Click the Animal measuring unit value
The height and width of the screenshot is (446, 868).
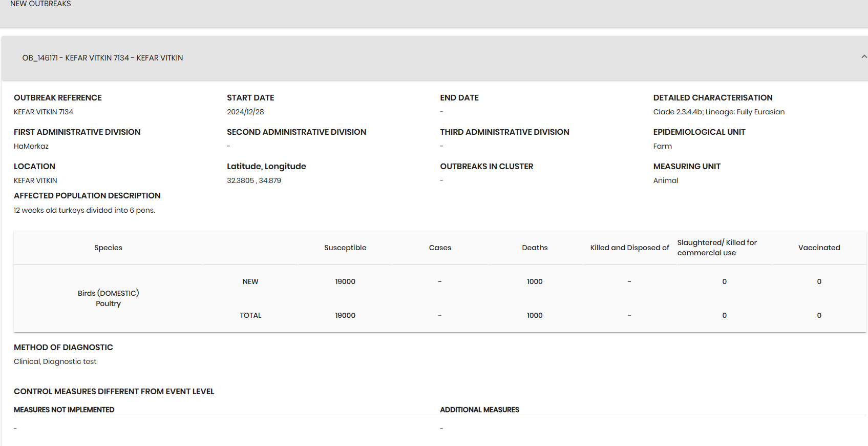[x=665, y=180]
